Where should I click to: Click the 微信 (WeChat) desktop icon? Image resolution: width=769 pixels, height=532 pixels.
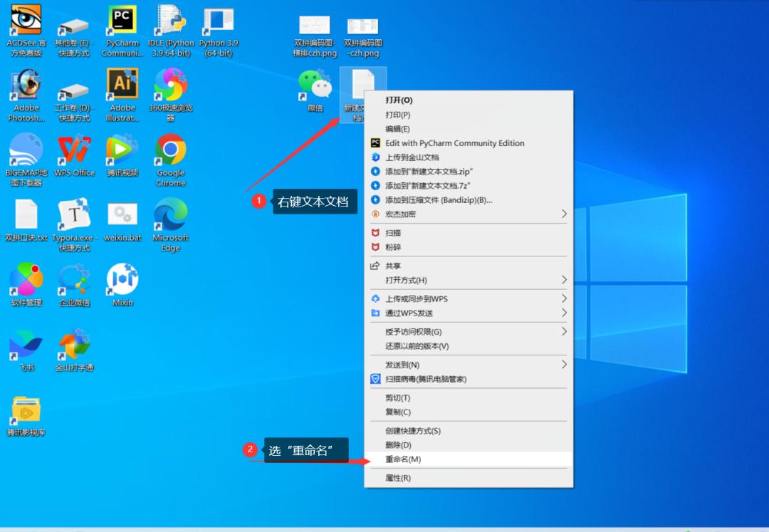[x=315, y=85]
